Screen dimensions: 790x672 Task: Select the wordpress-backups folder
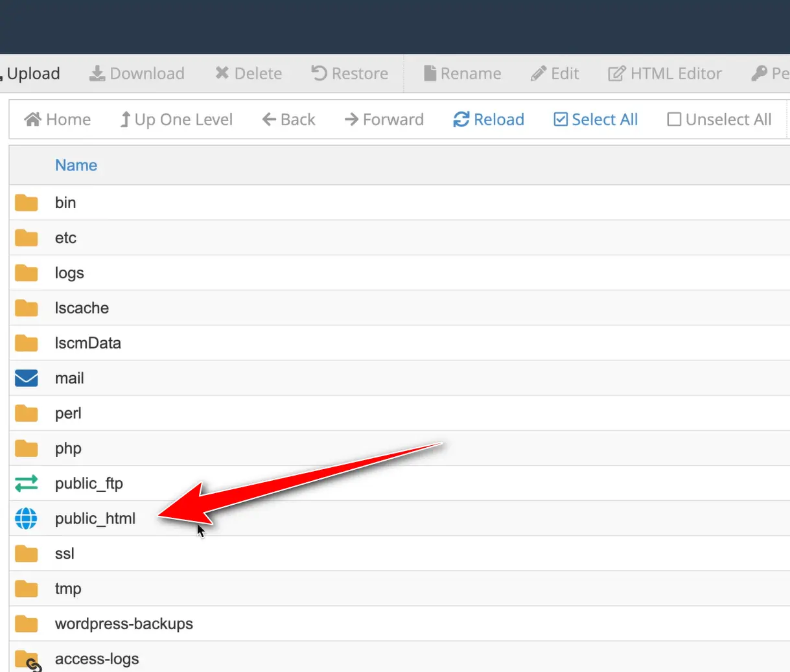tap(124, 624)
